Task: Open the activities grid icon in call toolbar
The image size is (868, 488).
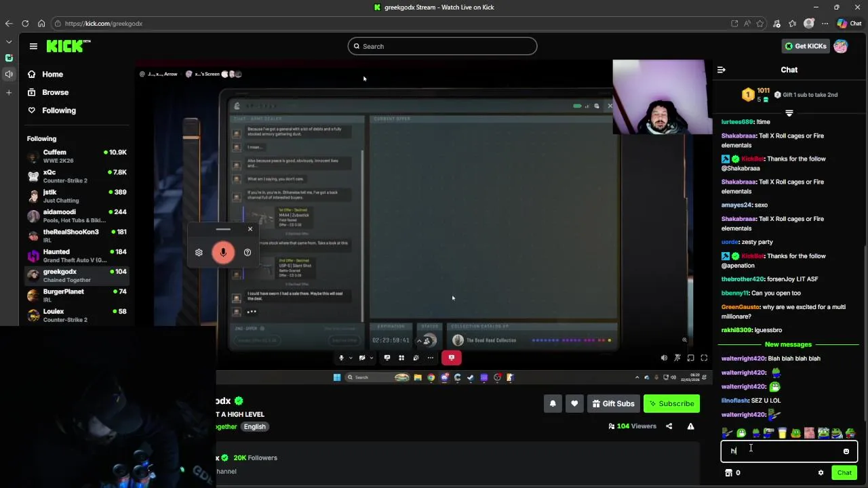Action: 401,358
